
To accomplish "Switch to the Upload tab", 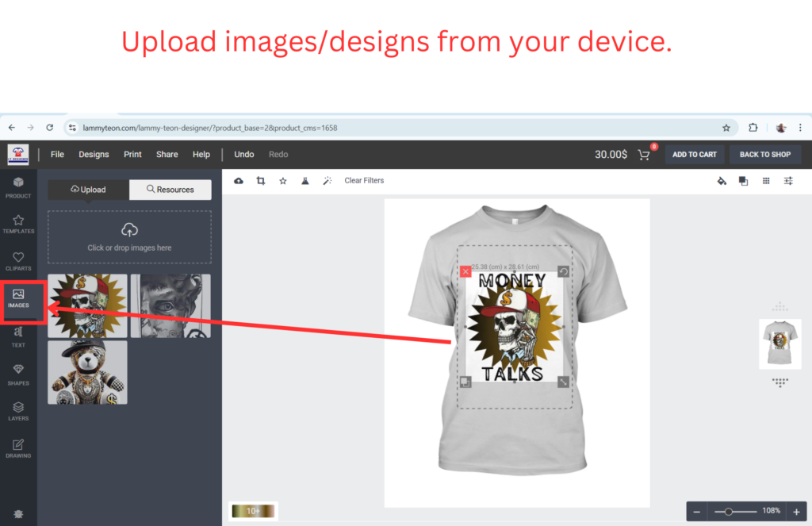I will tap(88, 190).
